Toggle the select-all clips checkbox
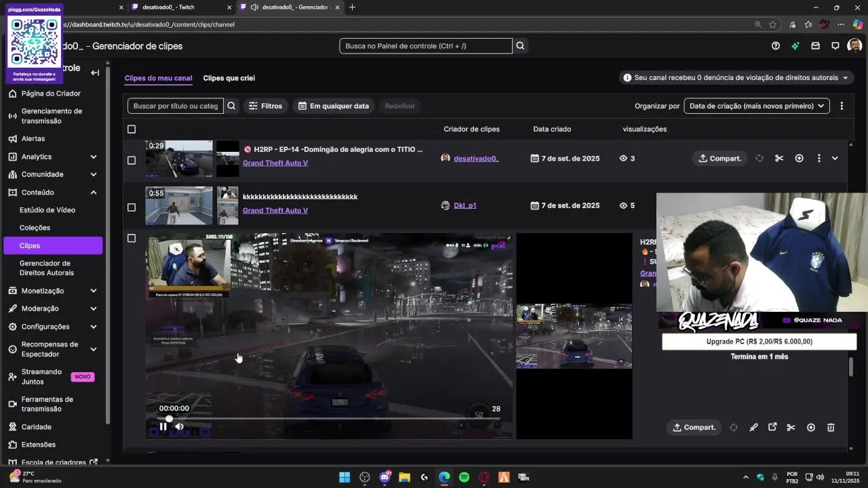 (x=132, y=129)
